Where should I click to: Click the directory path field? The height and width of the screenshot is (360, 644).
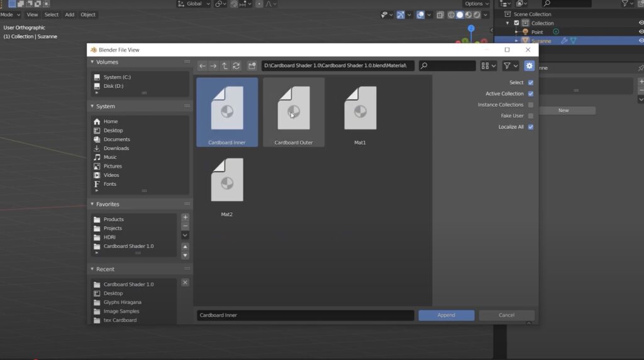[x=338, y=66]
